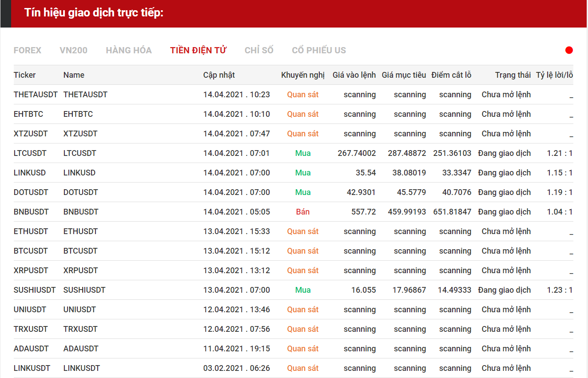
Task: Select the BTCUSDT ticker cell
Action: pyautogui.click(x=31, y=251)
